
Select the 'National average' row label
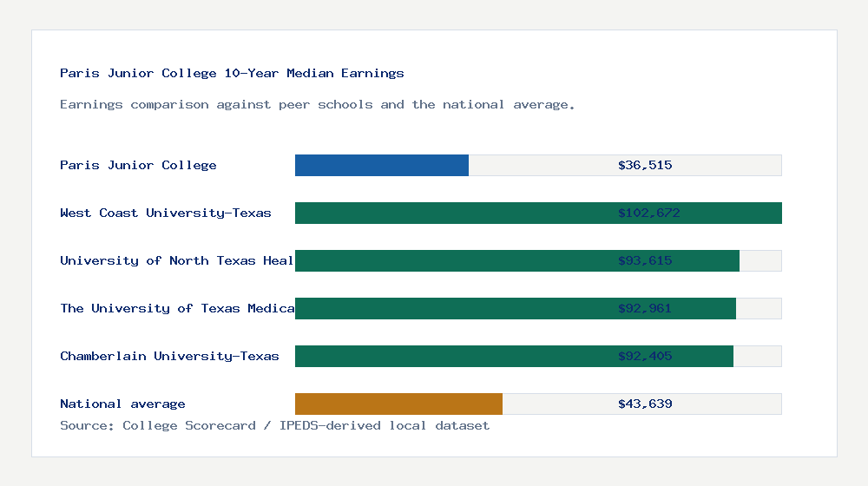pos(122,404)
